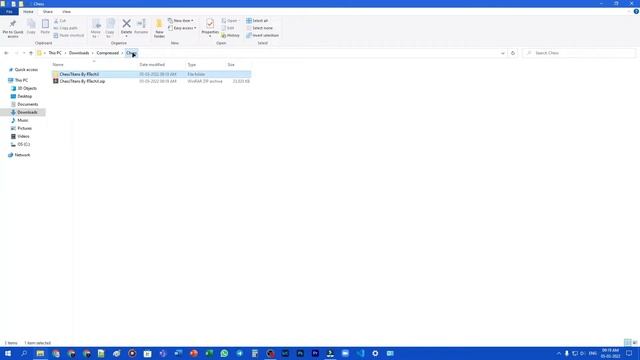
Task: Click the Windows Start button
Action: pos(8,353)
